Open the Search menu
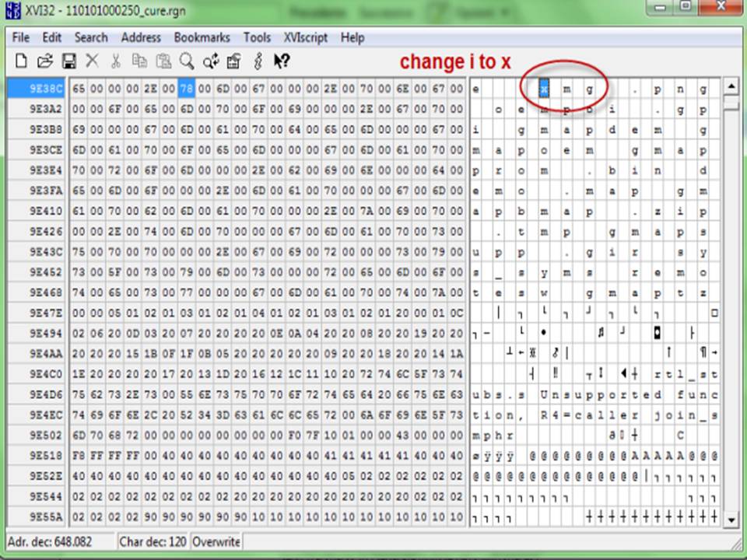 [90, 37]
